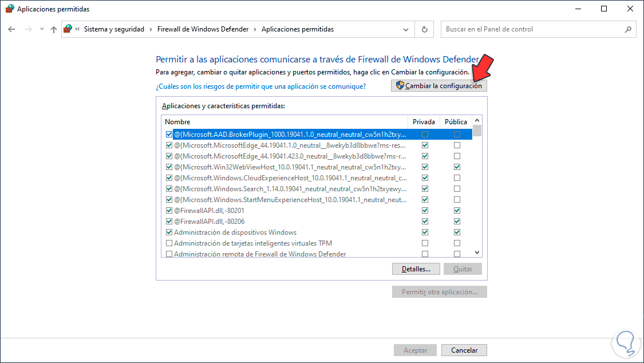Screen dimensions: 644x363
Task: Click the Detalles... button
Action: (x=416, y=269)
